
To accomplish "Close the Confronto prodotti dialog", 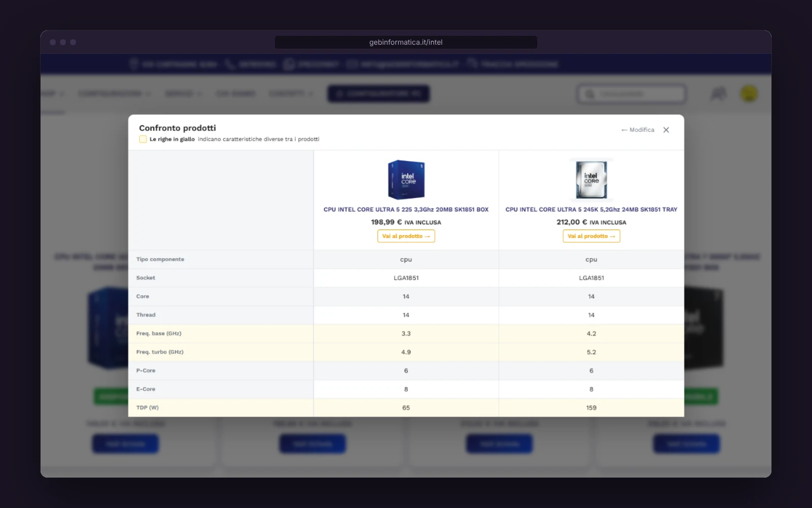I will 666,130.
